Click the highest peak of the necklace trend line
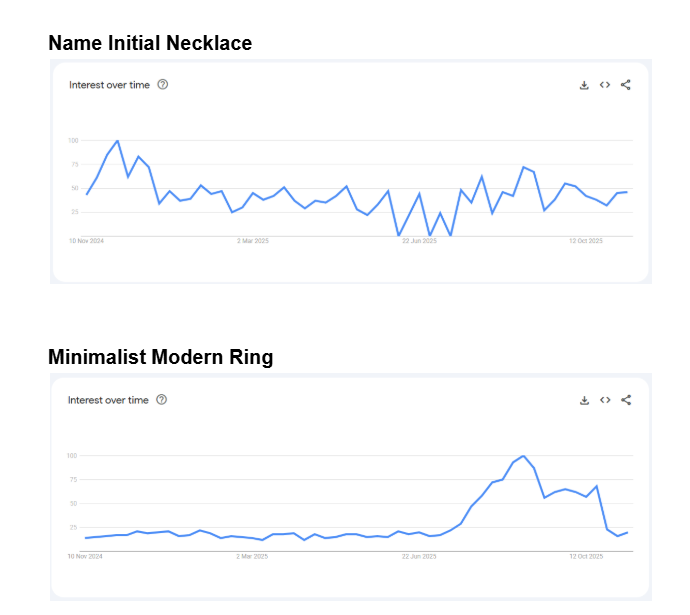Screen dimensions: 690x615 tap(117, 141)
